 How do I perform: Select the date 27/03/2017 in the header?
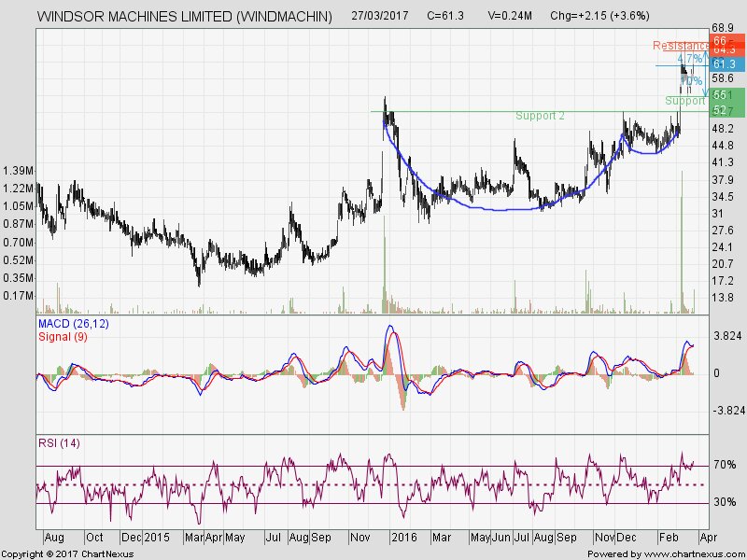click(380, 16)
